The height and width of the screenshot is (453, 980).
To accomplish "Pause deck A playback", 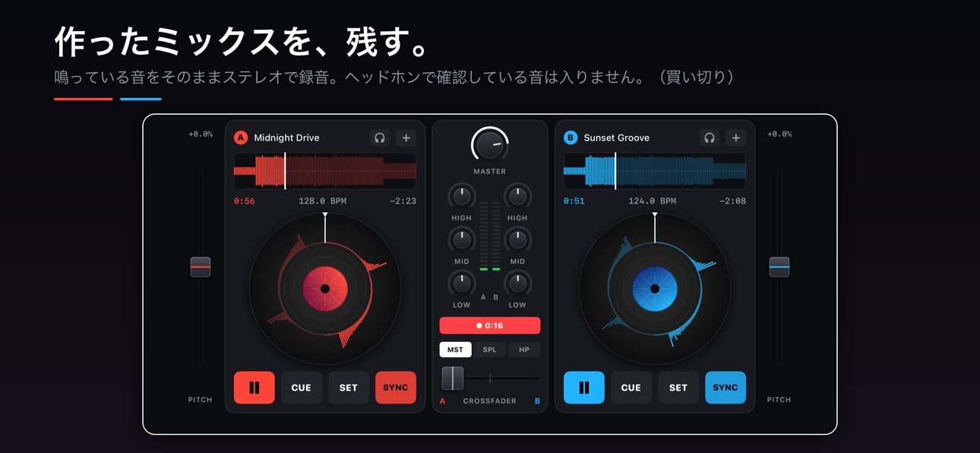I will (254, 388).
